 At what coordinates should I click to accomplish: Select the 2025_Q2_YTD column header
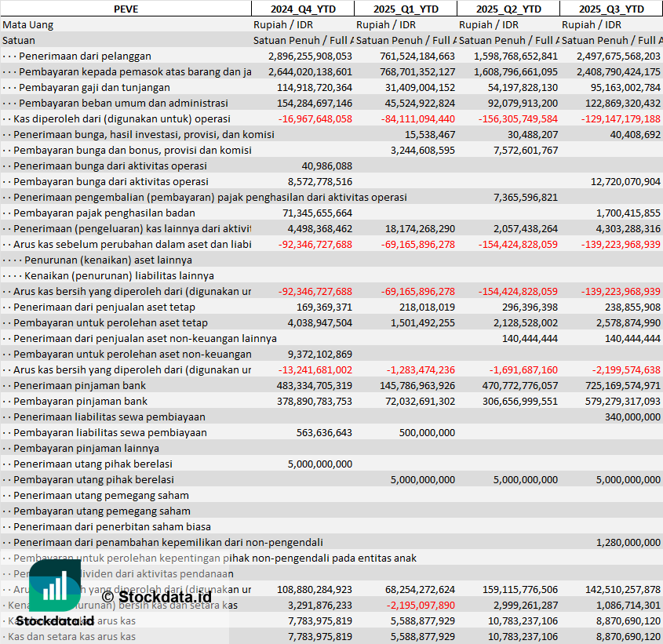pyautogui.click(x=508, y=9)
